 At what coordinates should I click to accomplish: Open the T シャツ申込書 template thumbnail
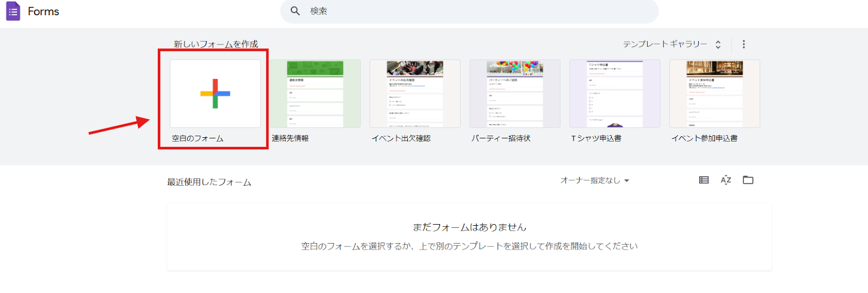click(615, 94)
